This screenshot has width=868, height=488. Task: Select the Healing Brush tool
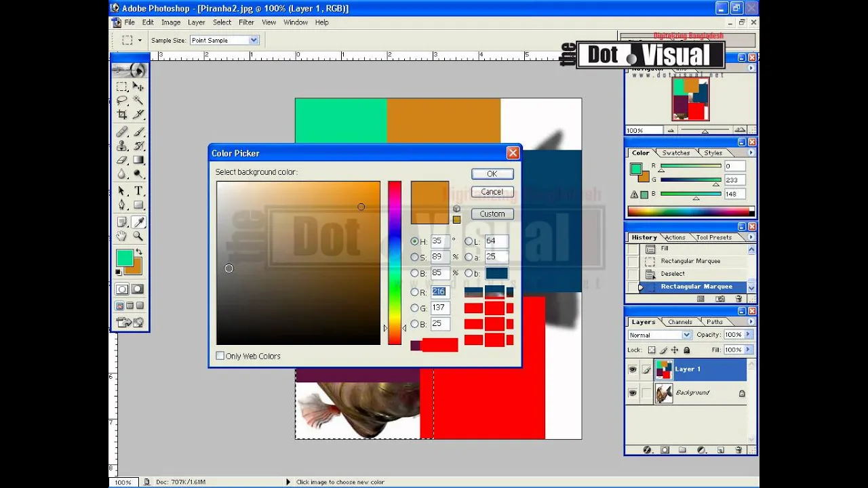tap(122, 132)
